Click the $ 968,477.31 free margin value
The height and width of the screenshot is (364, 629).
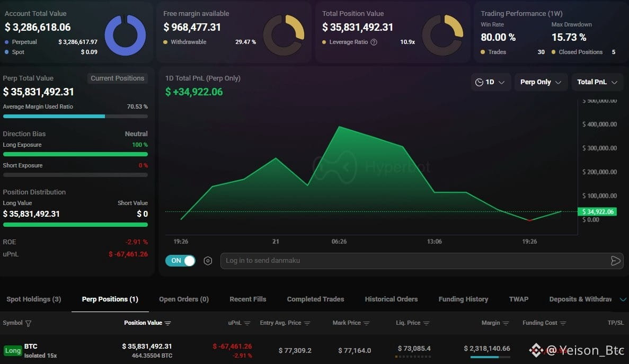coord(192,27)
